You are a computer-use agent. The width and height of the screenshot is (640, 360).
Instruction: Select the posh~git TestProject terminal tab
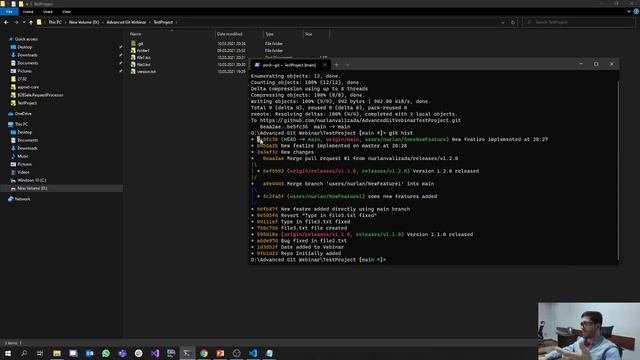click(x=289, y=65)
